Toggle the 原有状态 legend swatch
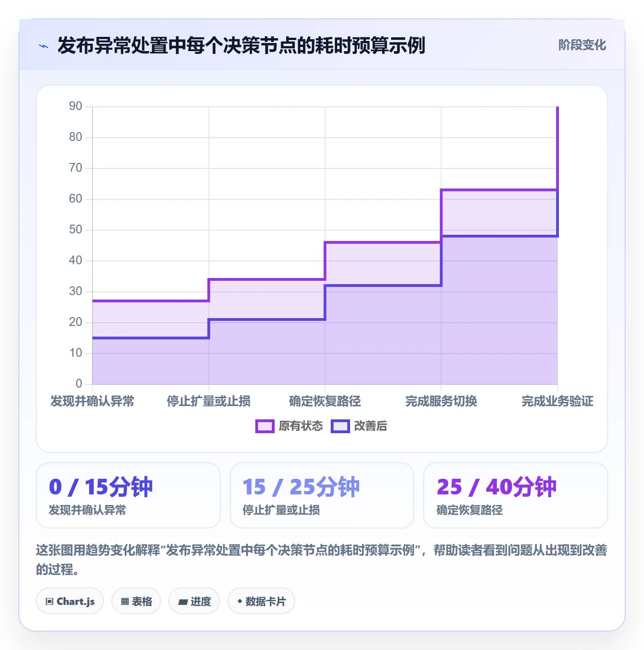Screen dimensions: 644x650 [264, 426]
